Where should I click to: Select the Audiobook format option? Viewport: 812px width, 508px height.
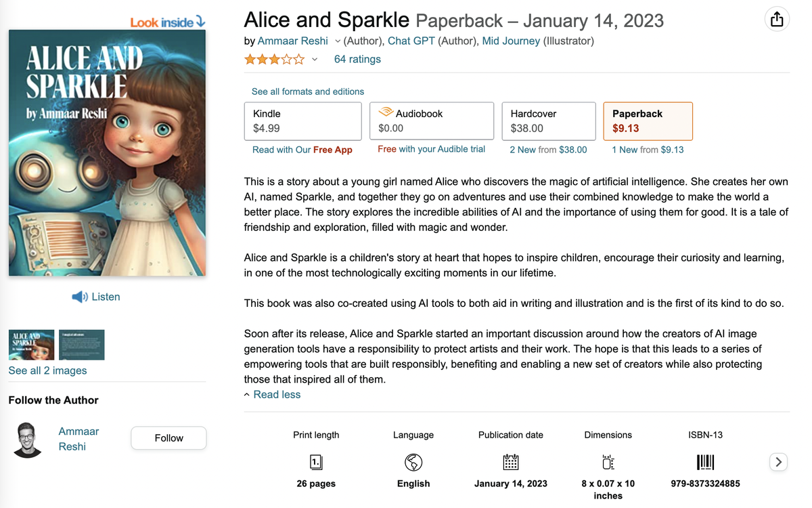click(431, 121)
